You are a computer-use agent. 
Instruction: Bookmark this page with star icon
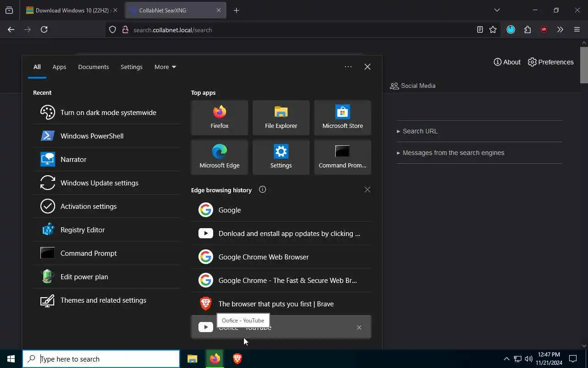point(493,29)
